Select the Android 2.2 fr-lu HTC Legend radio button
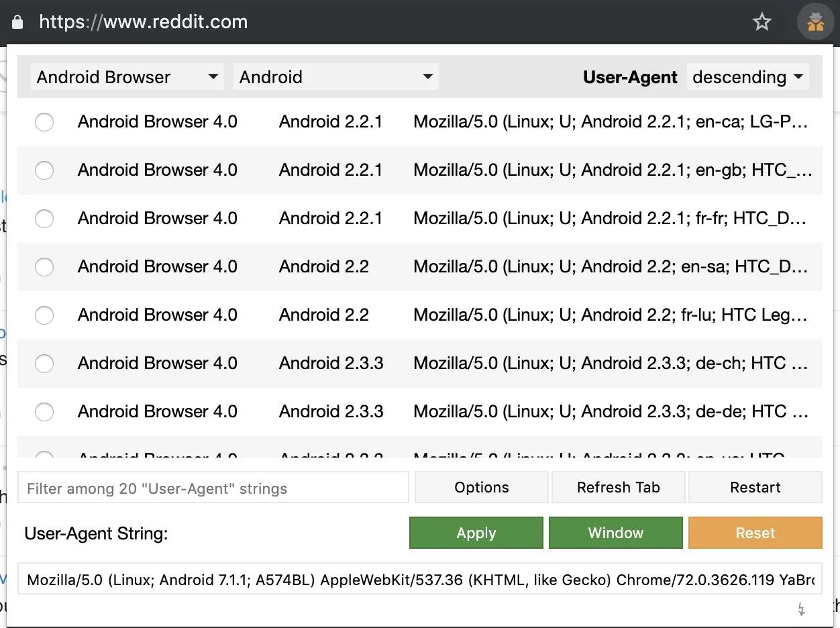Viewport: 840px width, 628px height. tap(44, 315)
